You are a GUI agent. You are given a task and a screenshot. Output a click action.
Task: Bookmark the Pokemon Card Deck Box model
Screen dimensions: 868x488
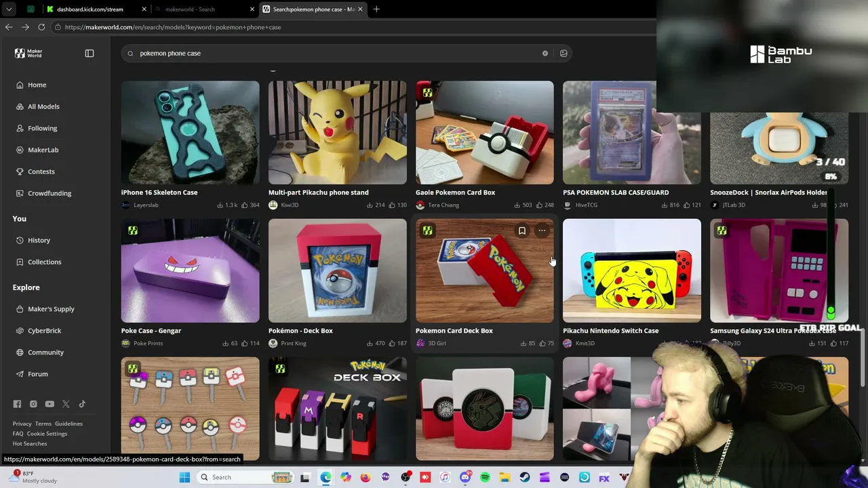522,231
